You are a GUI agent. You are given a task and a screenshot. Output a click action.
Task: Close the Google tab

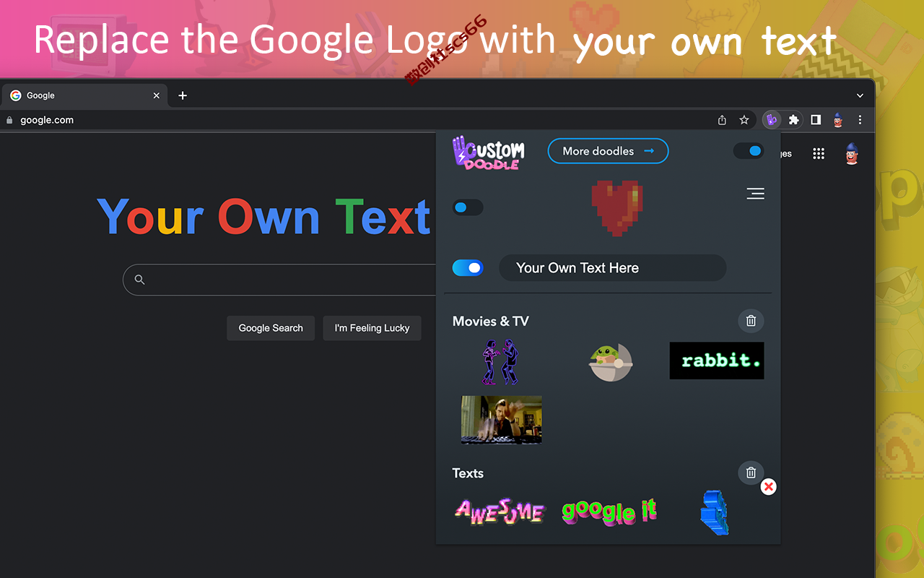click(157, 95)
